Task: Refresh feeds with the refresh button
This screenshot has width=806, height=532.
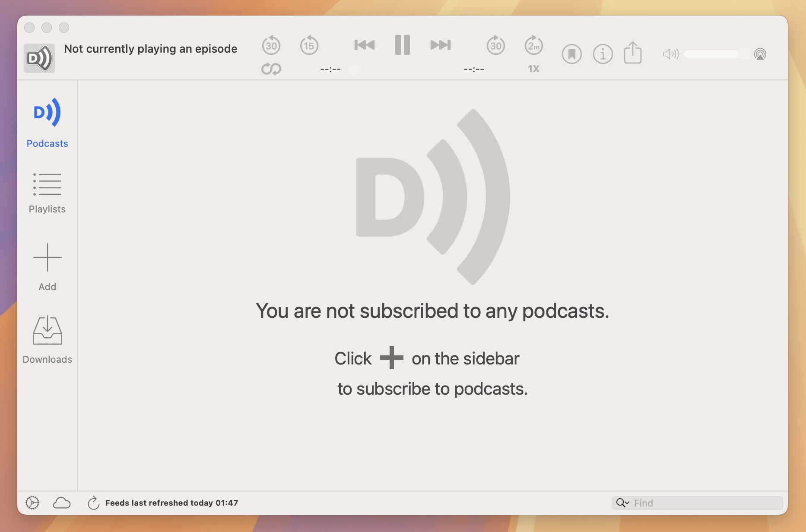Action: click(x=92, y=502)
